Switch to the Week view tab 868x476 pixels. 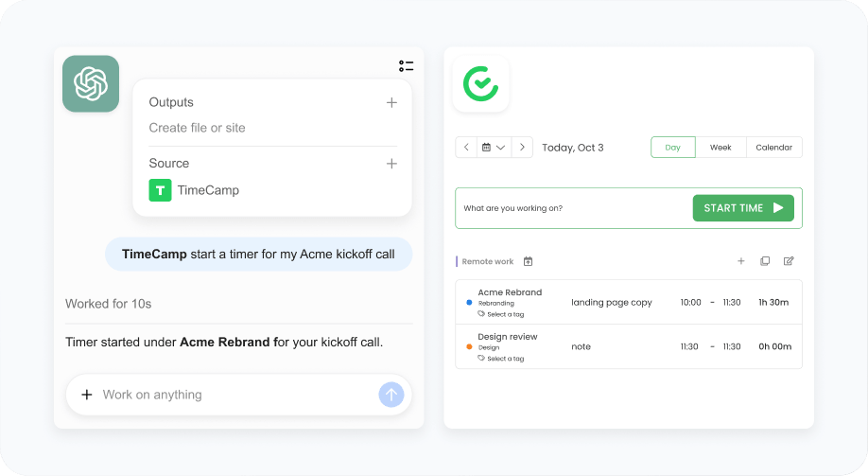(x=720, y=148)
